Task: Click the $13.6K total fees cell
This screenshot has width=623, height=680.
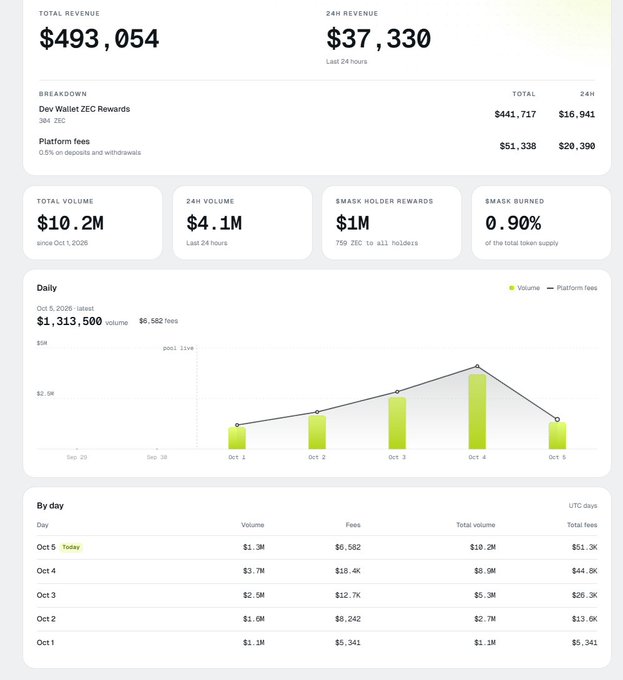Action: pos(584,619)
